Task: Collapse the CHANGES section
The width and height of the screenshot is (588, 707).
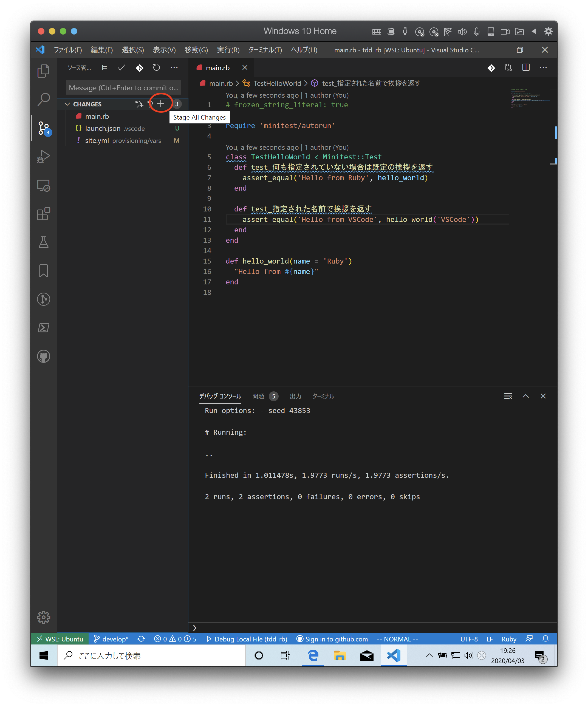Action: (x=67, y=104)
